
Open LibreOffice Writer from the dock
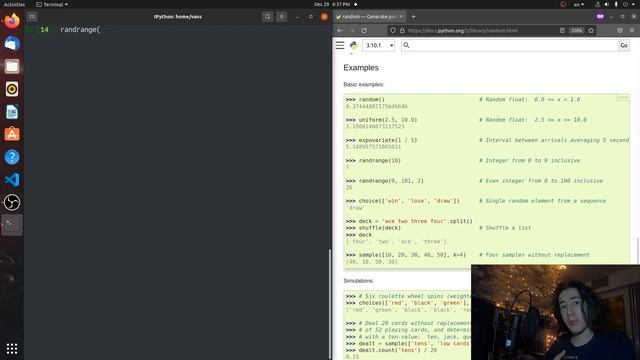[12, 112]
